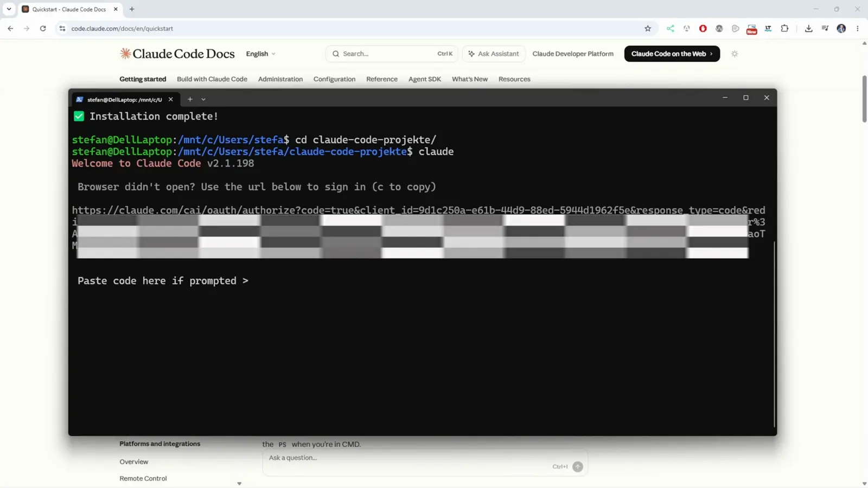Click the browser back arrow
Screen dimensions: 868x488
coord(10,28)
